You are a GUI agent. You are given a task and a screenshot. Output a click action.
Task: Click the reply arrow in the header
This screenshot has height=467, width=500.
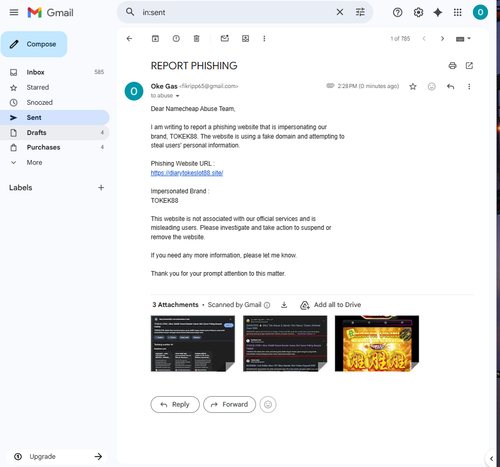pyautogui.click(x=451, y=87)
